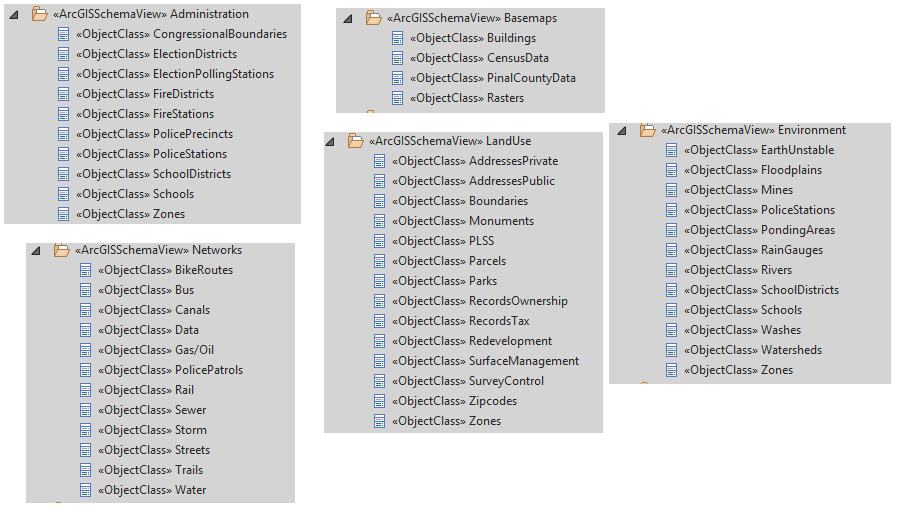Click the Buildings object class icon
This screenshot has height=513, width=901.
point(398,38)
